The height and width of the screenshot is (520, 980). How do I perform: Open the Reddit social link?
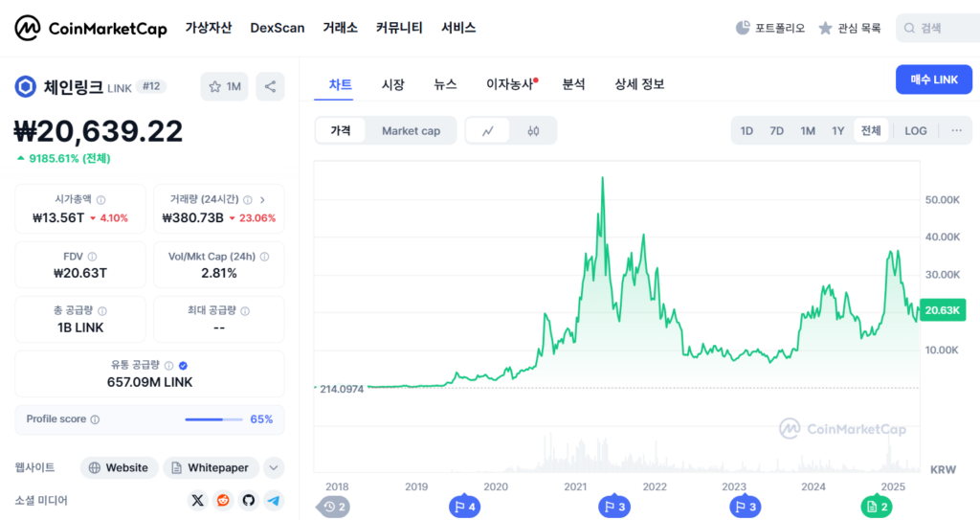222,500
